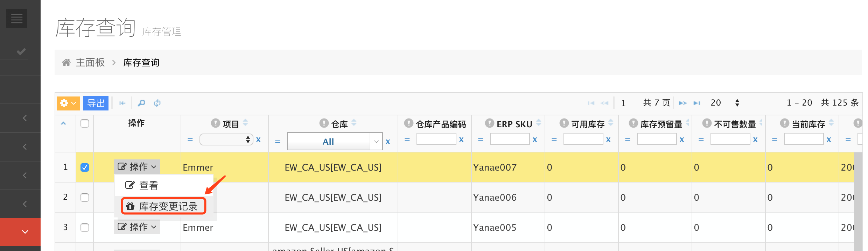Screen dimensions: 868x251
Task: Click info icon beside 可用库存 header
Action: [564, 123]
